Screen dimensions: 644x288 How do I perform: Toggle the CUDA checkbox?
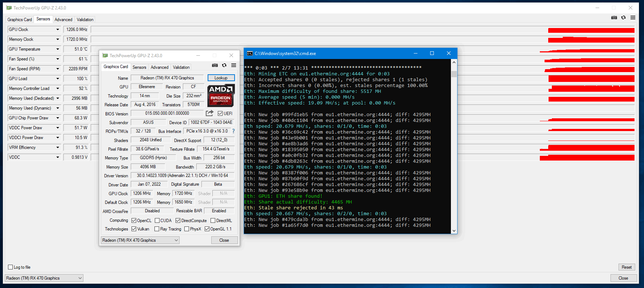point(157,221)
